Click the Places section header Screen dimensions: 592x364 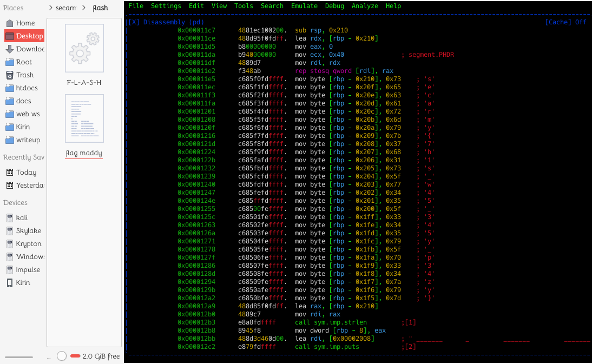click(x=13, y=8)
